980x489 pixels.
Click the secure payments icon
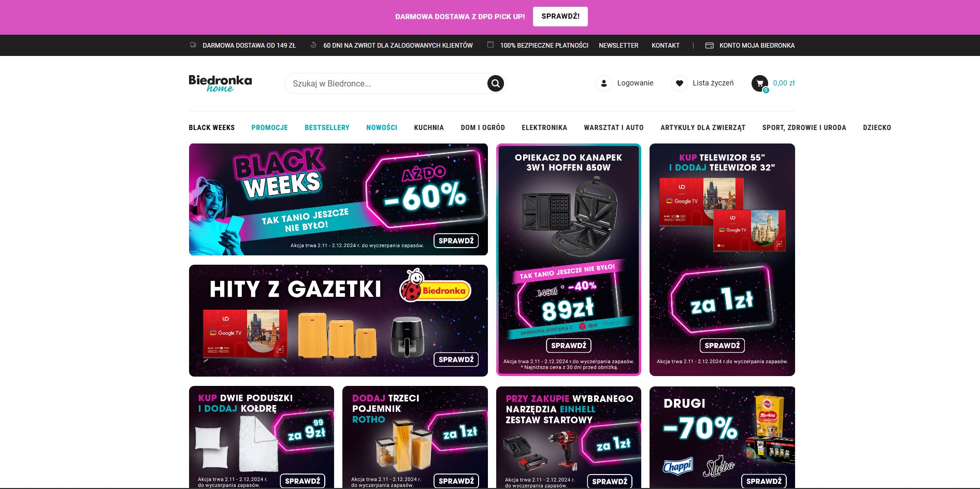pyautogui.click(x=491, y=45)
